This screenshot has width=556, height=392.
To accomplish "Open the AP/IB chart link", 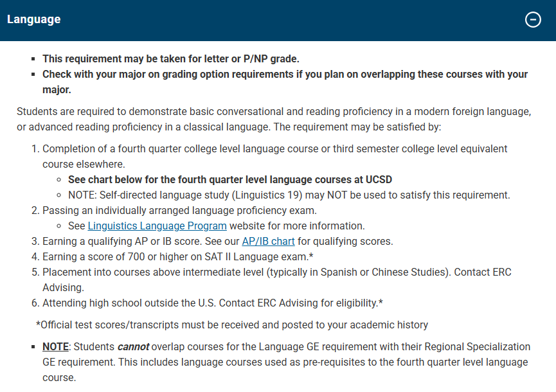I will tap(268, 241).
